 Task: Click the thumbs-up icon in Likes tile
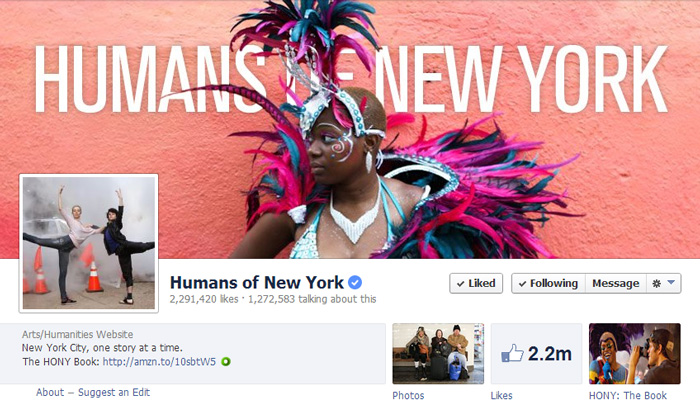point(512,354)
